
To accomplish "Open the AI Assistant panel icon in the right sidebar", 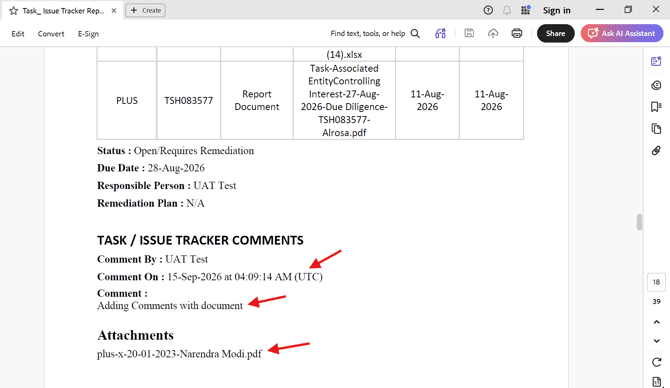I will 656,62.
